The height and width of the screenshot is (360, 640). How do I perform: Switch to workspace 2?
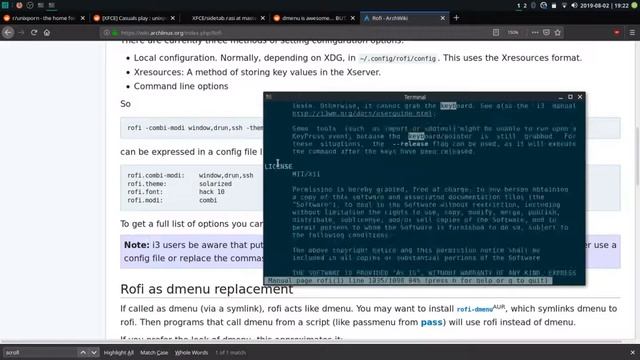(x=525, y=6)
